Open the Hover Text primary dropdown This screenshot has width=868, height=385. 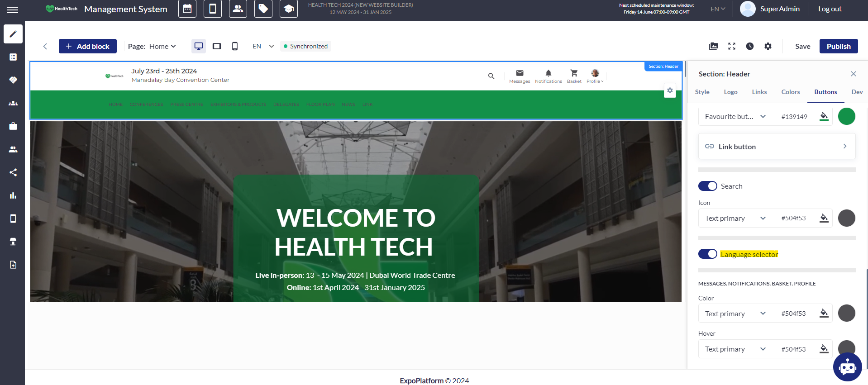pos(736,349)
